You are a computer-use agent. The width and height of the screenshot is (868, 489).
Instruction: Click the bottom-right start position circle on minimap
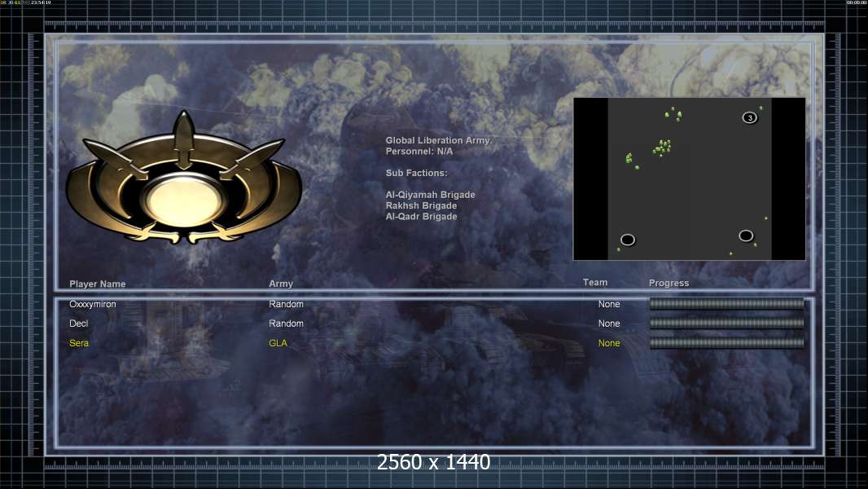(x=746, y=236)
